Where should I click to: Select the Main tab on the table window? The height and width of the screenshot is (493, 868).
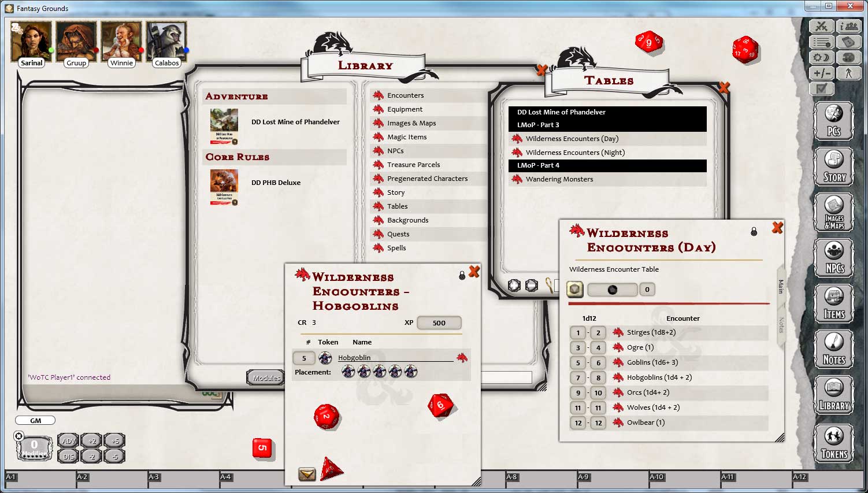[x=781, y=284]
